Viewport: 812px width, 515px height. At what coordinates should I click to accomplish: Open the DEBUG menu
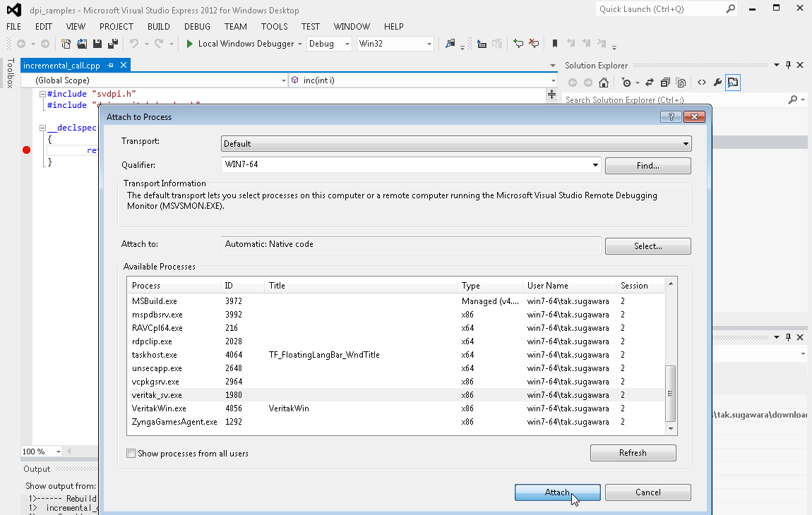pyautogui.click(x=197, y=26)
